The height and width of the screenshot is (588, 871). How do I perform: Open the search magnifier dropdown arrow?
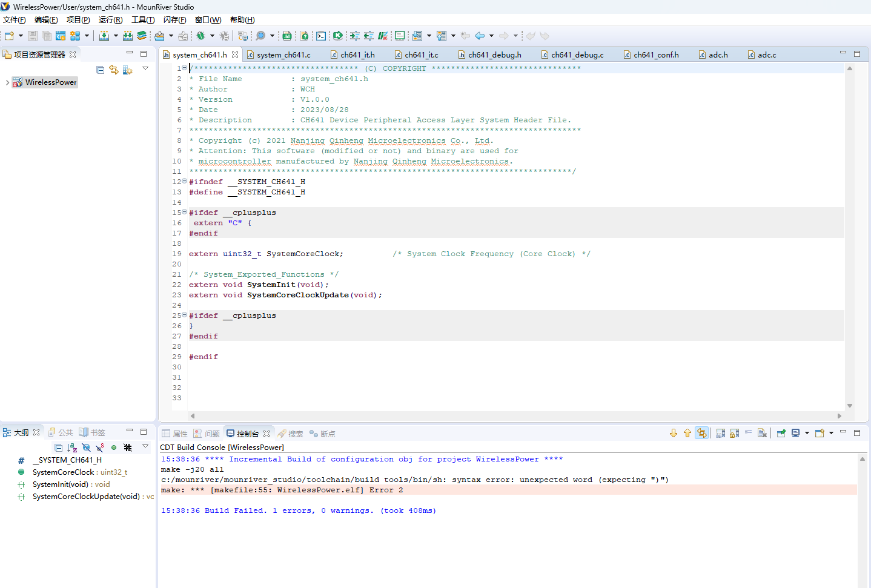(x=272, y=36)
